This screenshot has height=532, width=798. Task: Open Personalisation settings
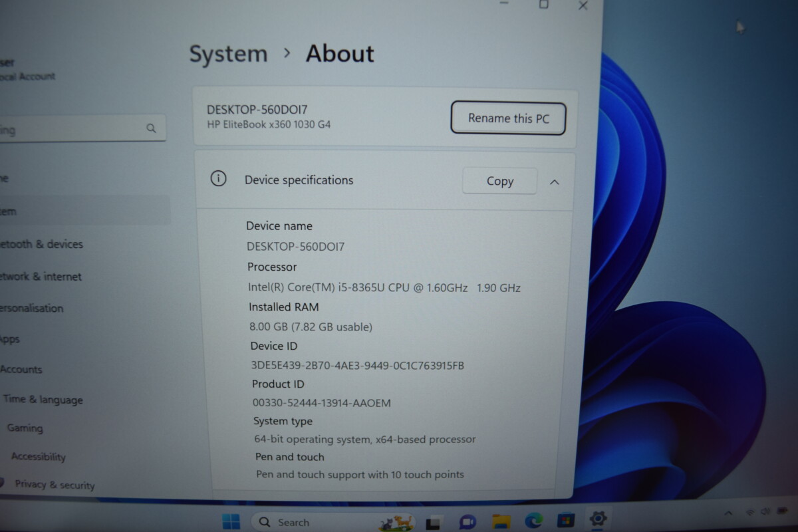tap(32, 308)
